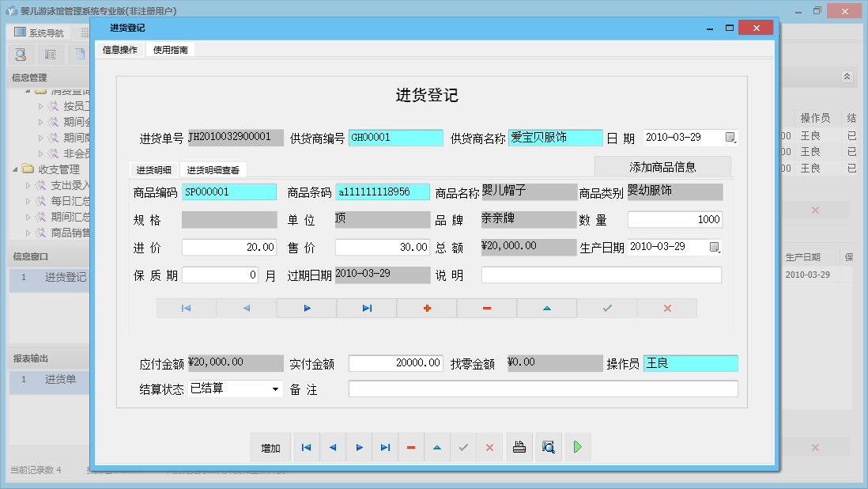Click the red plus icon to add a detail row

pos(426,308)
